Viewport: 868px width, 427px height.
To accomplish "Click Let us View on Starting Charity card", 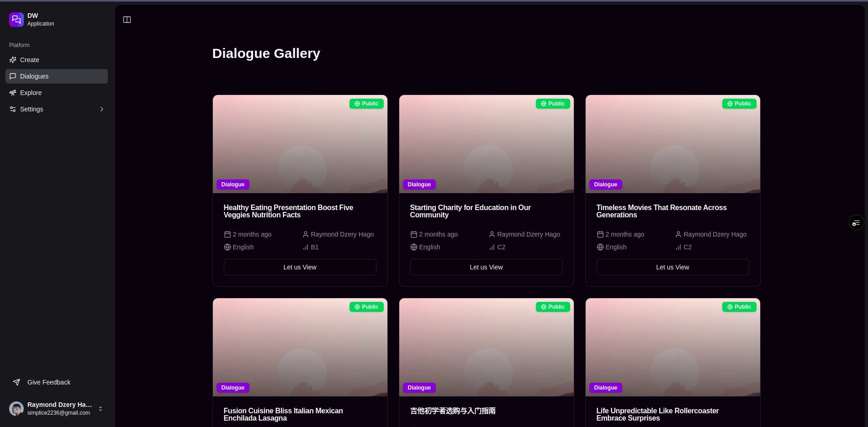I will [487, 267].
